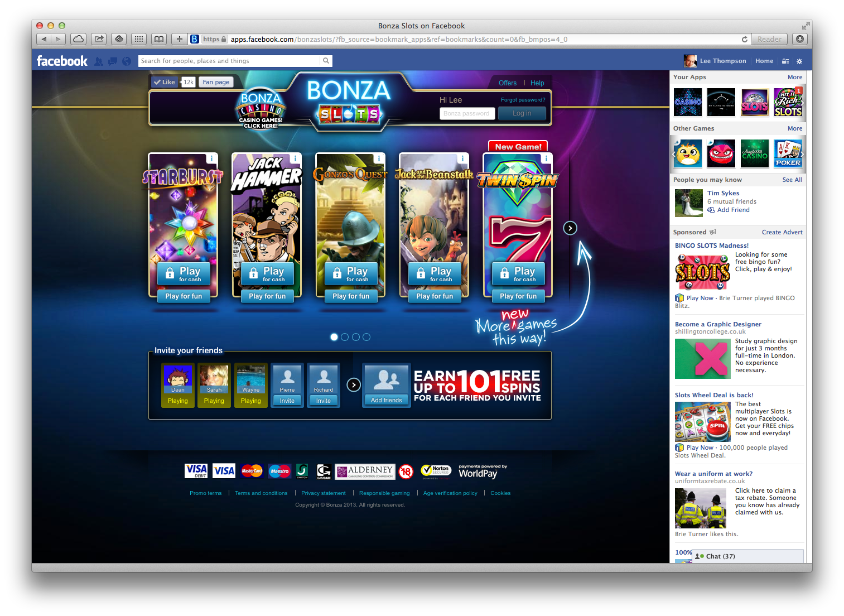Reload the page with the refresh icon
The image size is (844, 616).
[744, 39]
